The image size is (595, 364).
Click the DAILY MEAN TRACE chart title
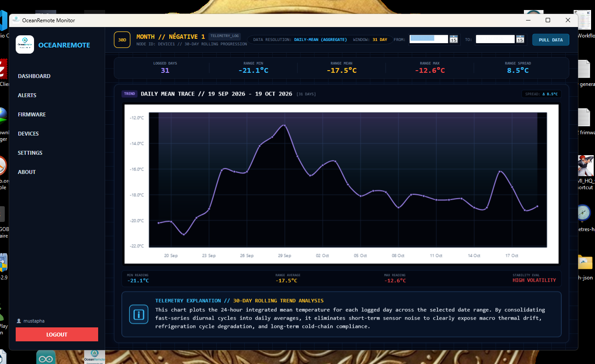216,94
